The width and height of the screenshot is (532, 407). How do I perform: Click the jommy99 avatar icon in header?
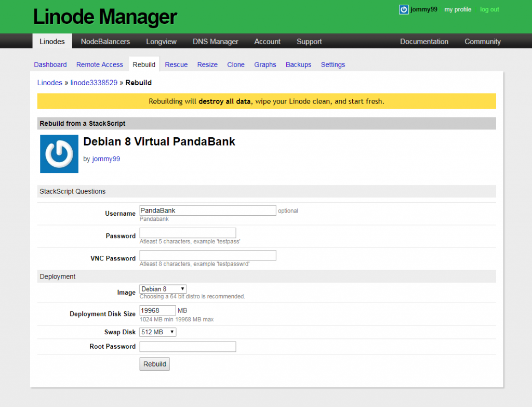tap(403, 9)
